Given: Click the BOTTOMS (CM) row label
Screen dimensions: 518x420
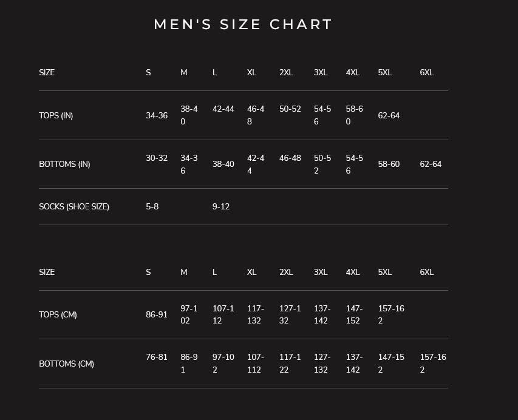Looking at the screenshot, I should pos(66,364).
